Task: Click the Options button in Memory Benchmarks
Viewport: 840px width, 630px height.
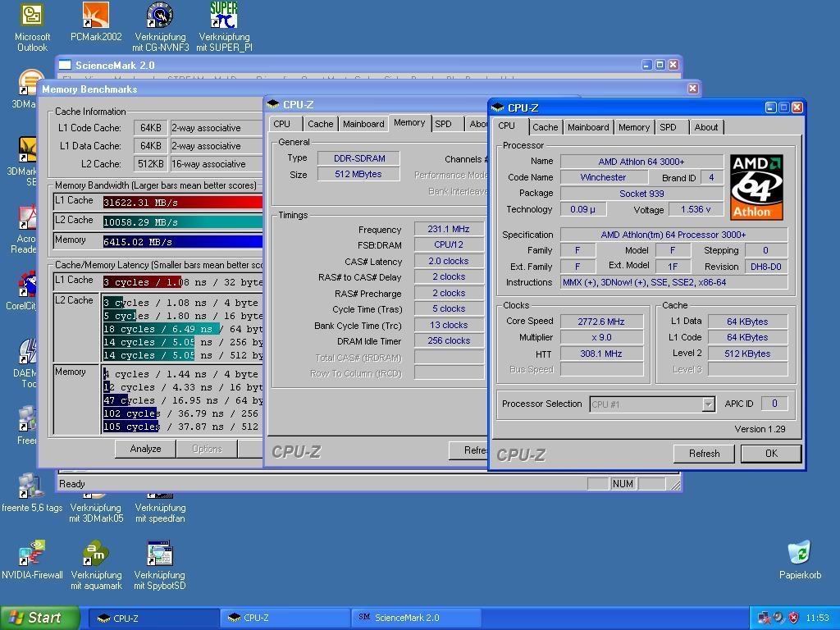Action: tap(207, 449)
